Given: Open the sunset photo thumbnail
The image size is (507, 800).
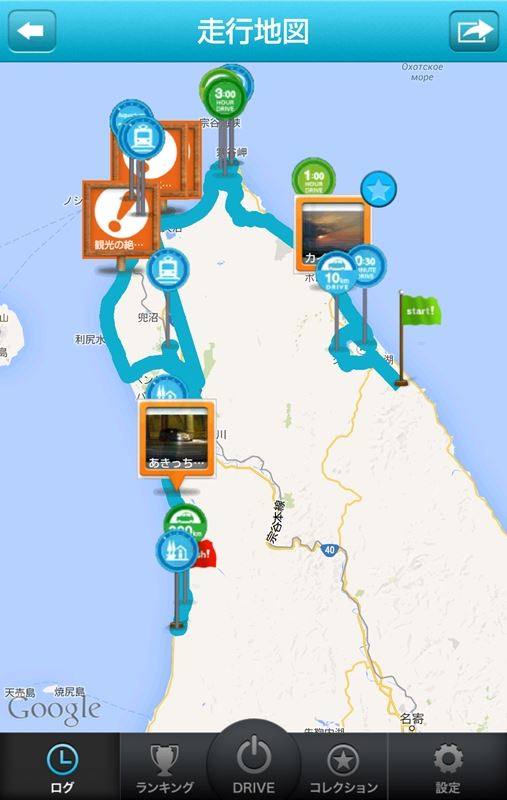Looking at the screenshot, I should point(333,233).
